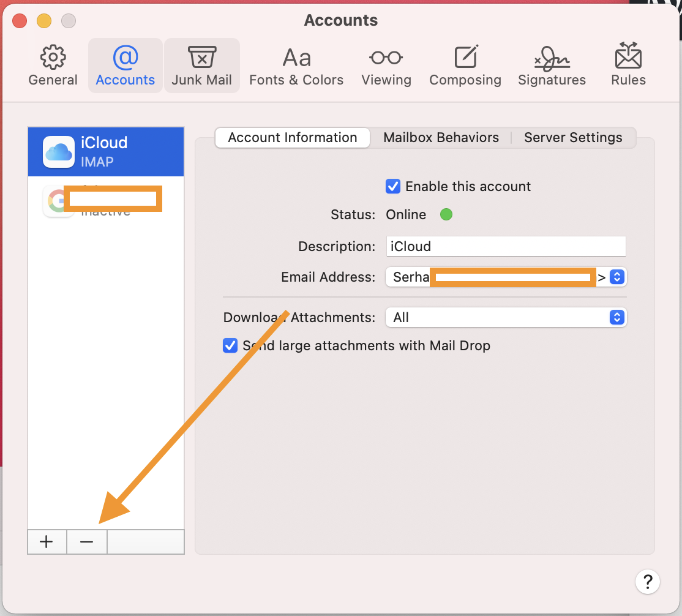Viewport: 682px width, 616px height.
Task: Open the Rules preferences pane
Action: point(628,66)
